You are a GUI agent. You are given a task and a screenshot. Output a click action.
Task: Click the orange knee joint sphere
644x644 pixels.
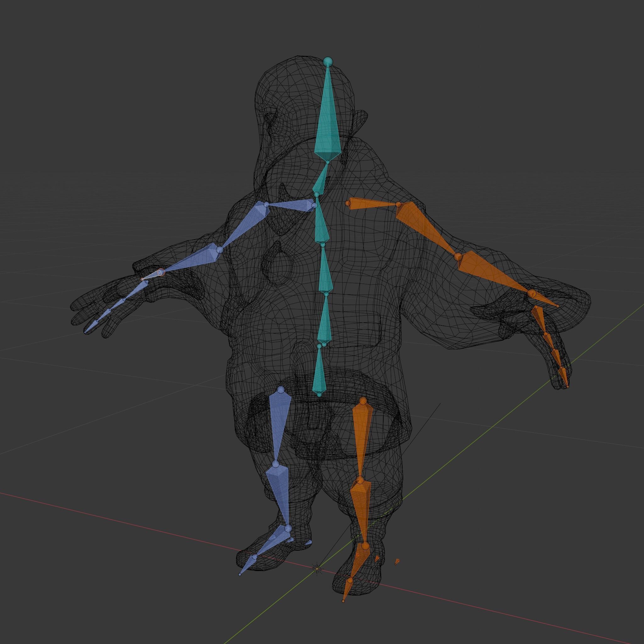(x=360, y=480)
